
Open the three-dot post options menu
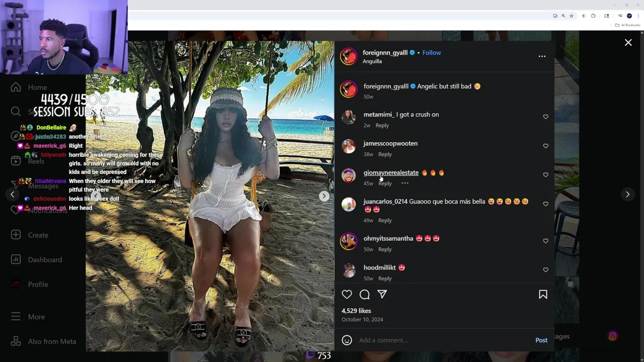(x=542, y=56)
